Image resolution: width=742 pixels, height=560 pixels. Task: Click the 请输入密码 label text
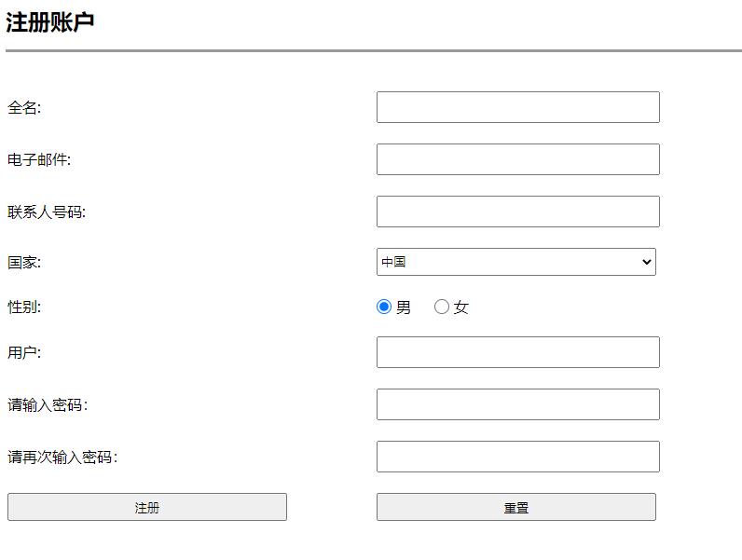point(48,405)
